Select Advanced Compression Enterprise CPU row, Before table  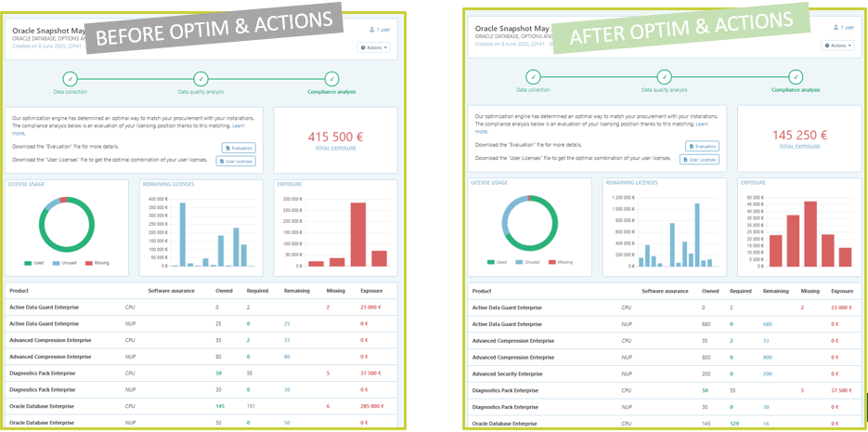(201, 340)
